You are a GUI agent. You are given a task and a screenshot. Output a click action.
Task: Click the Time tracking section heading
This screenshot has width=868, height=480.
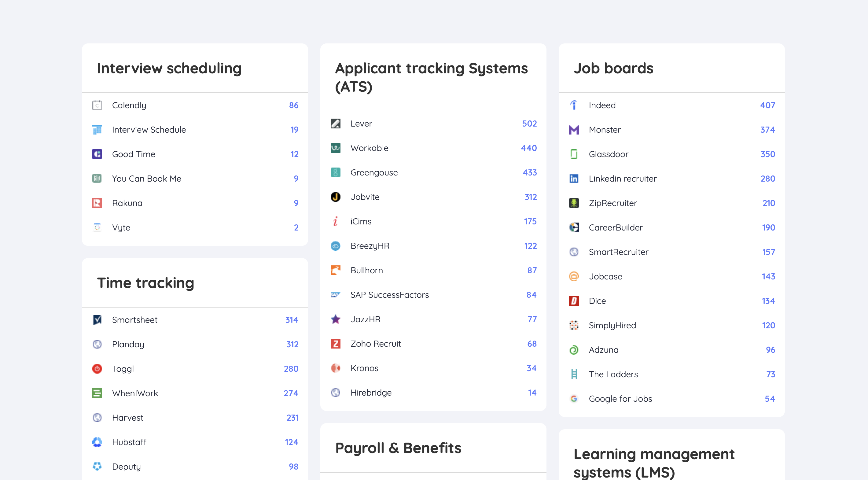(x=145, y=283)
